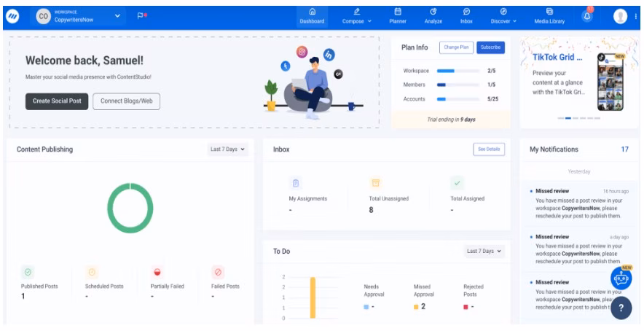The height and width of the screenshot is (331, 644).
Task: Click the Change Plan button
Action: coord(455,47)
